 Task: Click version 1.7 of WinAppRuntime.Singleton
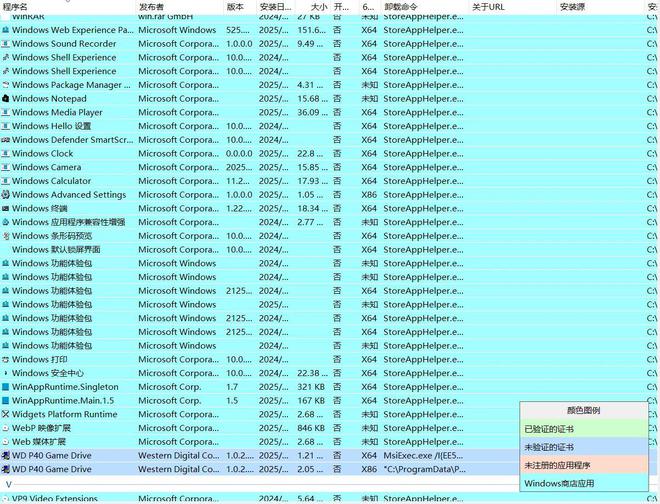pos(232,387)
